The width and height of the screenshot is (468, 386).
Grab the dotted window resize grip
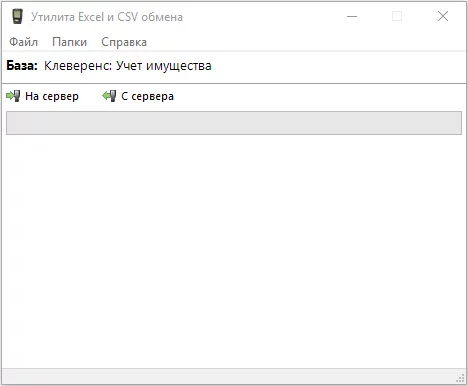460,378
